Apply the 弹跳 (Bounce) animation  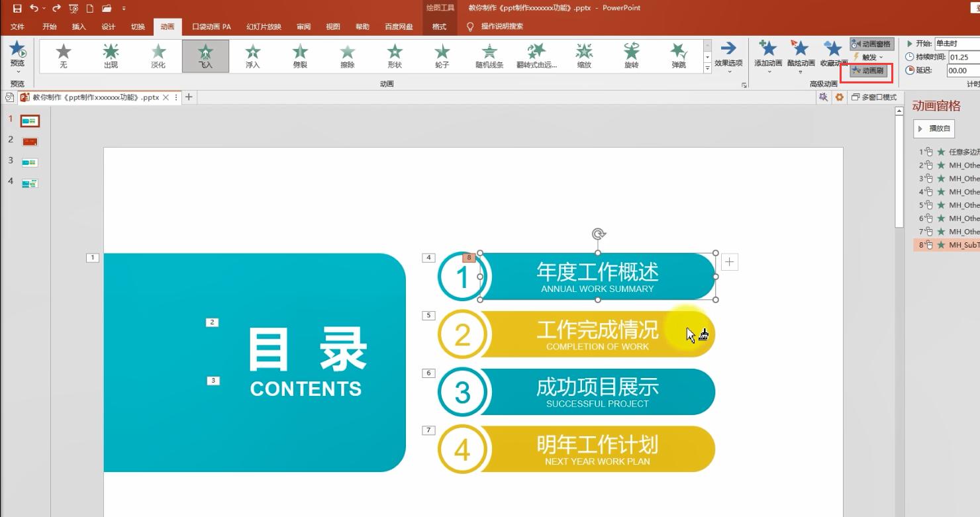point(677,56)
